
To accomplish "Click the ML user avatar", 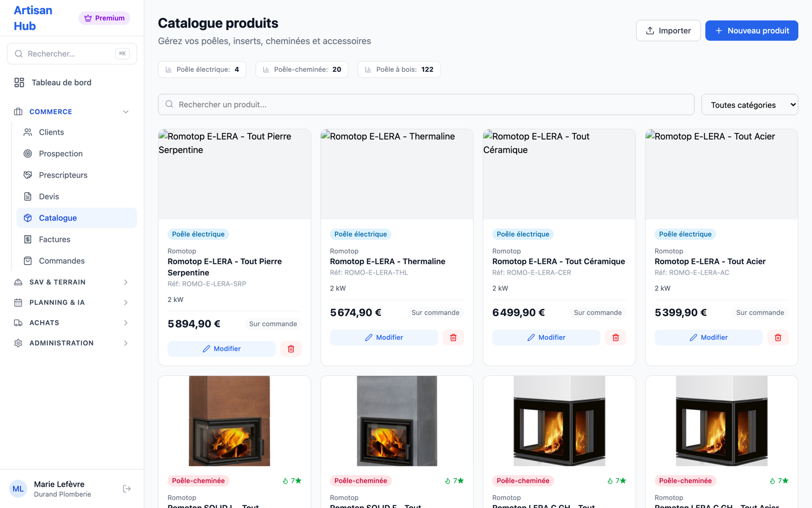I will click(x=18, y=489).
